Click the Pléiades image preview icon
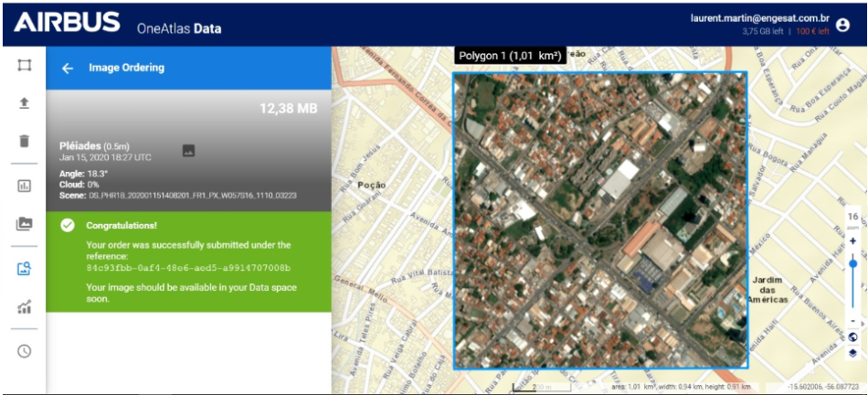The height and width of the screenshot is (395, 868). point(188,151)
